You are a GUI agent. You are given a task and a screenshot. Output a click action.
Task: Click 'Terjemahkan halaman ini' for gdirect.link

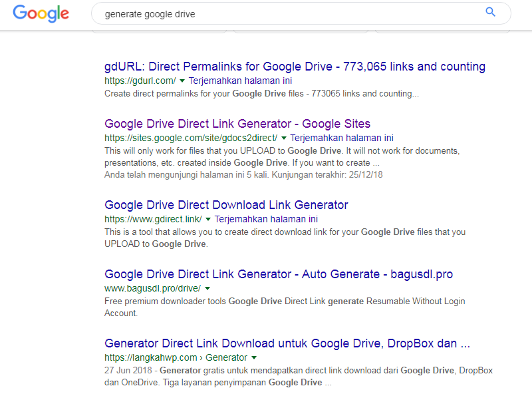pos(266,219)
